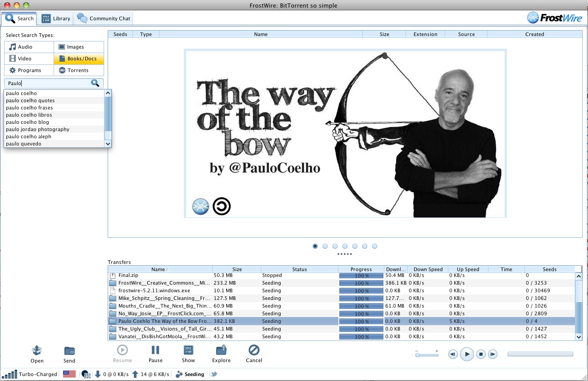Choose suggestion 'paulo coelho libros'

[x=54, y=115]
